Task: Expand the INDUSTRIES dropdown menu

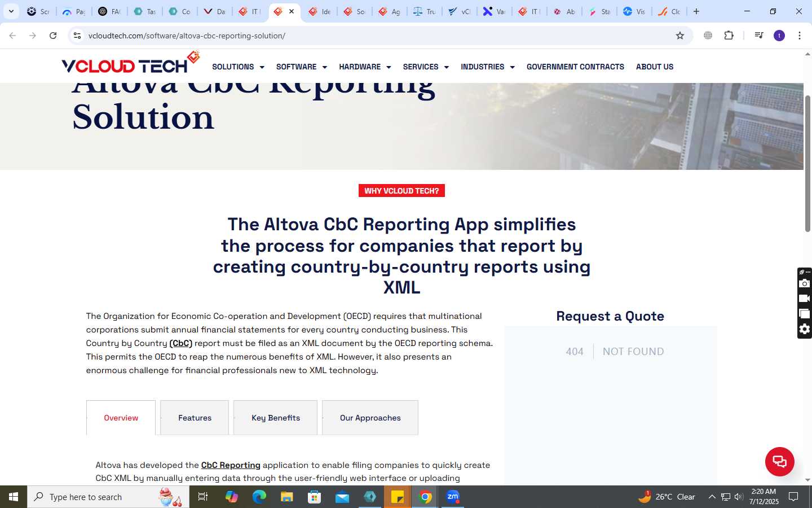Action: pos(488,67)
